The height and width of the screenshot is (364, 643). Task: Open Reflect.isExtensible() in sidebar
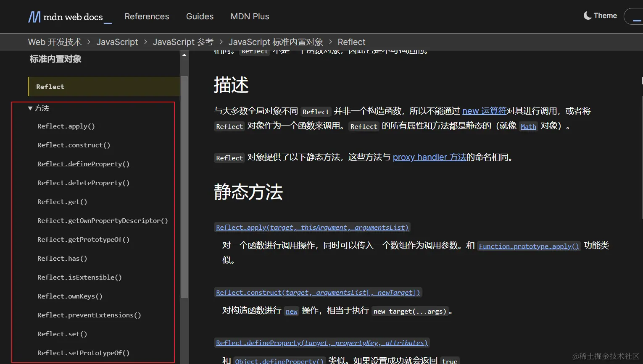tap(79, 278)
